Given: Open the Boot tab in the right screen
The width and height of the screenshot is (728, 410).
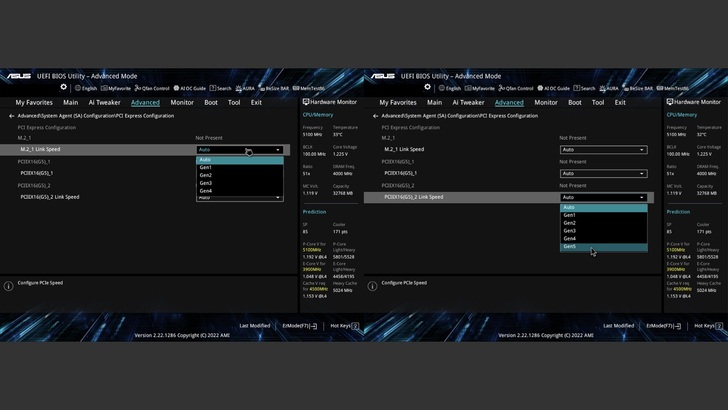Looking at the screenshot, I should 575,102.
